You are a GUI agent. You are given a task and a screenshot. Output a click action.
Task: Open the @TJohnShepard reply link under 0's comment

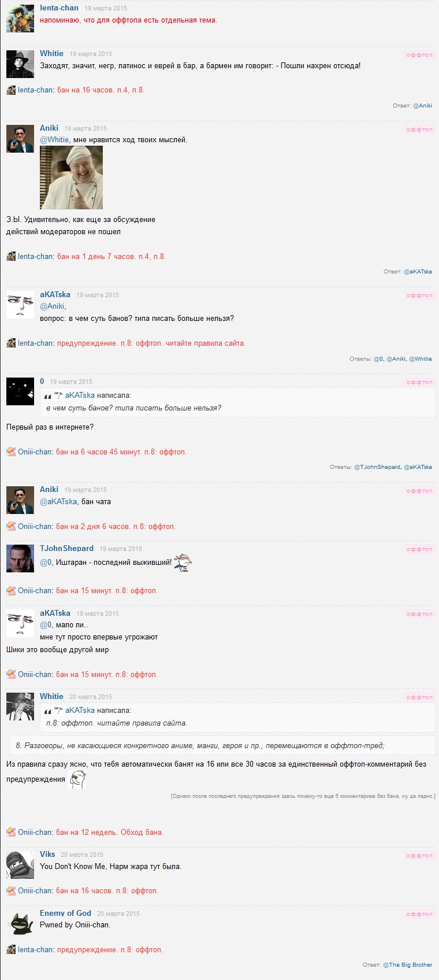click(x=377, y=467)
